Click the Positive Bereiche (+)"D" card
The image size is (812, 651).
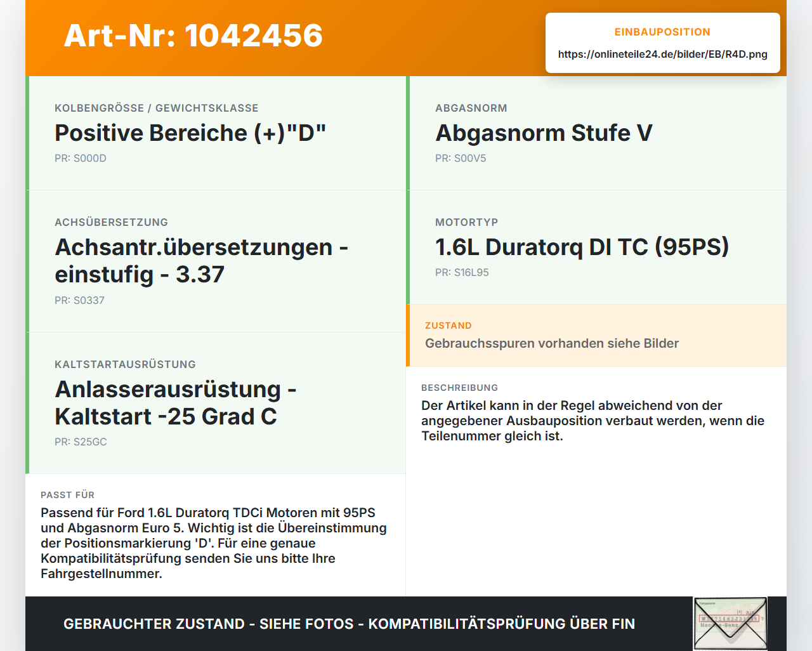coord(216,133)
